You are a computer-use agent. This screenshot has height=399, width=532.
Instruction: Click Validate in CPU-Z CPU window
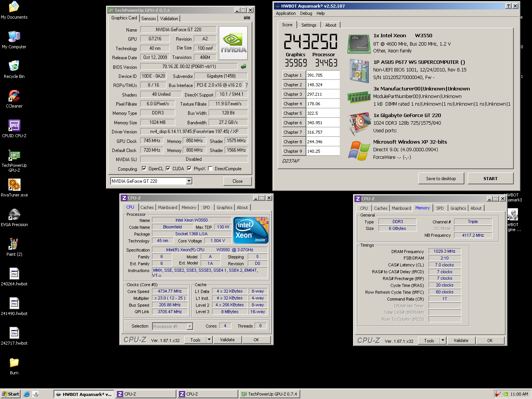point(227,340)
